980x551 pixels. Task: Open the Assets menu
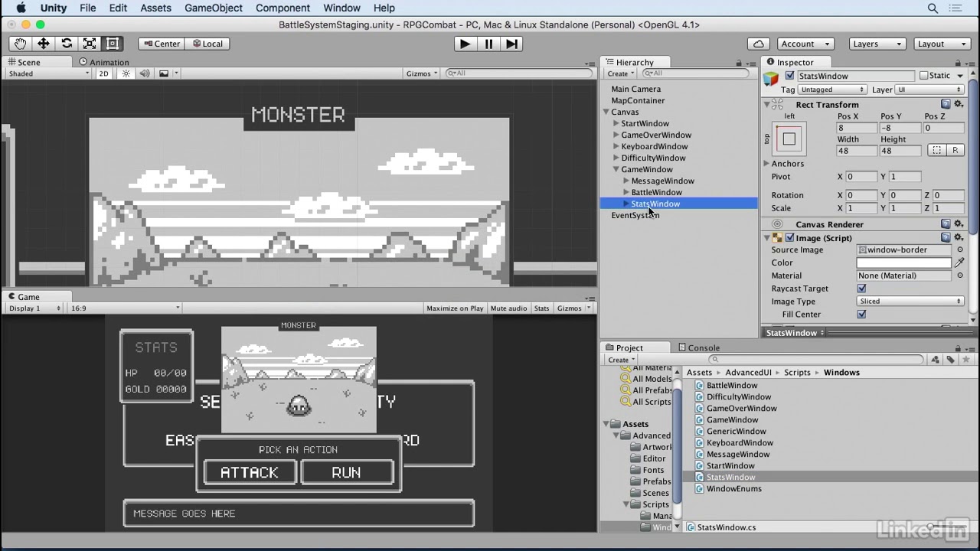155,8
